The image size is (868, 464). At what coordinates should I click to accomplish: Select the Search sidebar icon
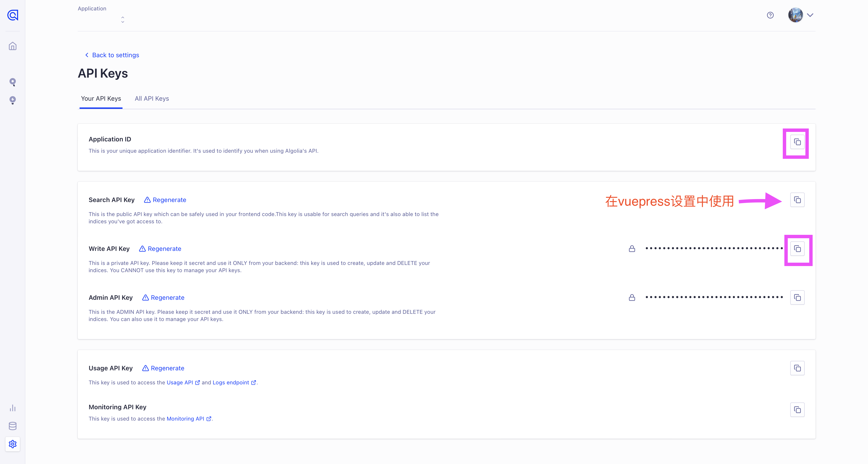coord(12,82)
